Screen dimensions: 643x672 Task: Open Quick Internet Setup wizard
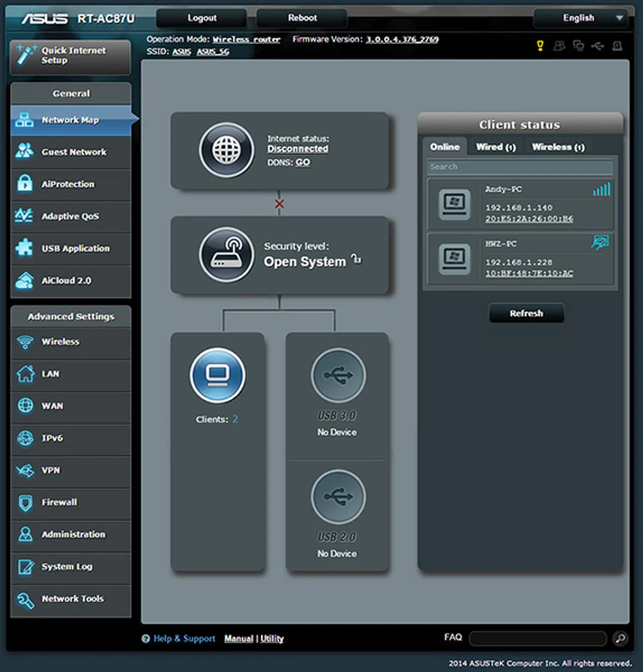[x=71, y=56]
